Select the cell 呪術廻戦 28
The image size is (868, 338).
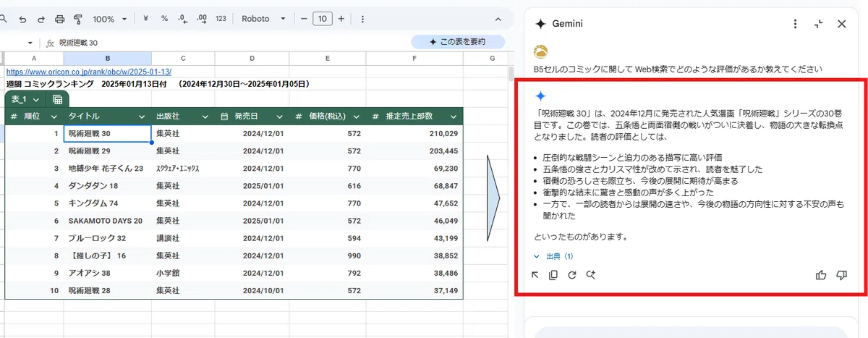[x=108, y=290]
